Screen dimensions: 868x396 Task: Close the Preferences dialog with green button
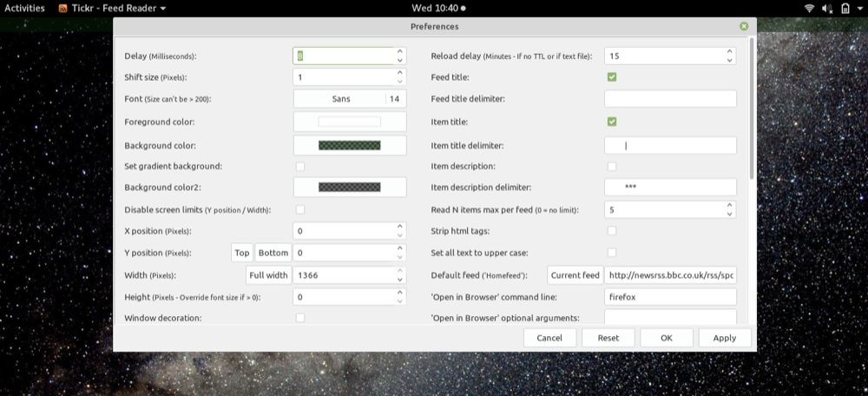click(744, 26)
